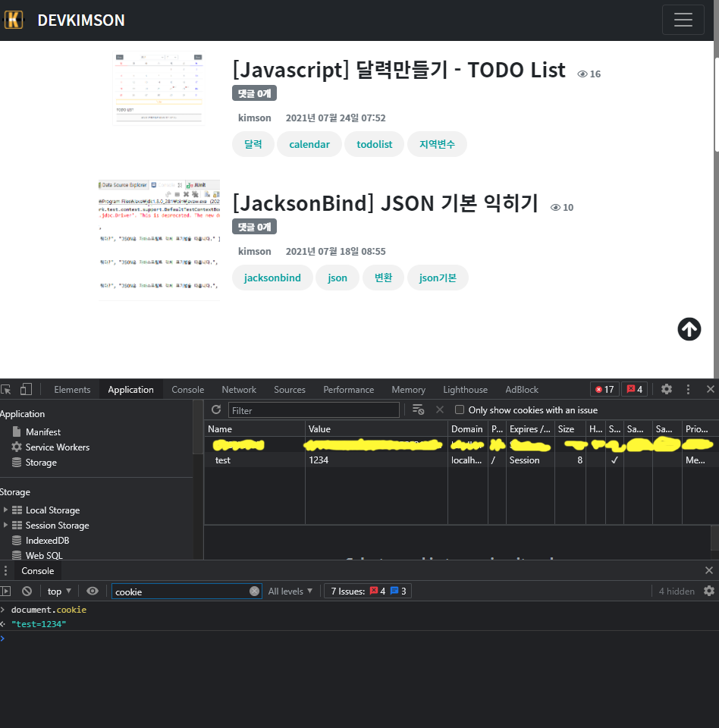
Task: Switch to the Lighthouse tab
Action: coord(465,389)
